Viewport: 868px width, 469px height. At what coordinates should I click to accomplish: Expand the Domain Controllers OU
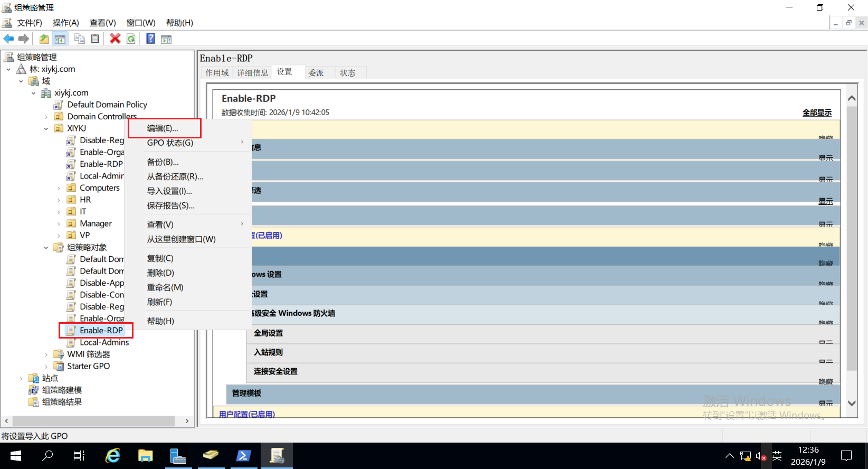click(46, 117)
